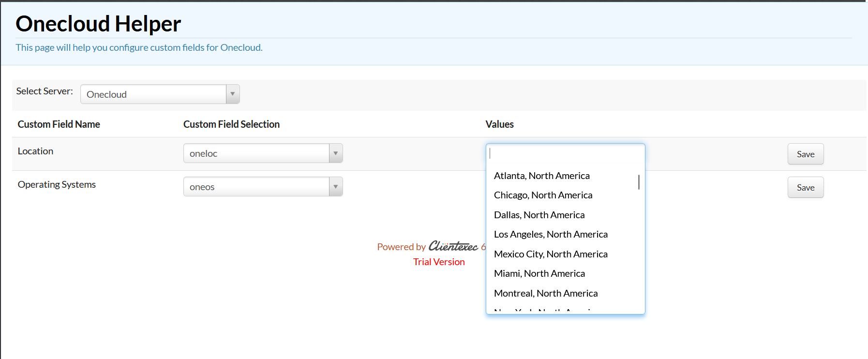Click the Operating Systems field name text
The height and width of the screenshot is (359, 868).
click(x=57, y=184)
